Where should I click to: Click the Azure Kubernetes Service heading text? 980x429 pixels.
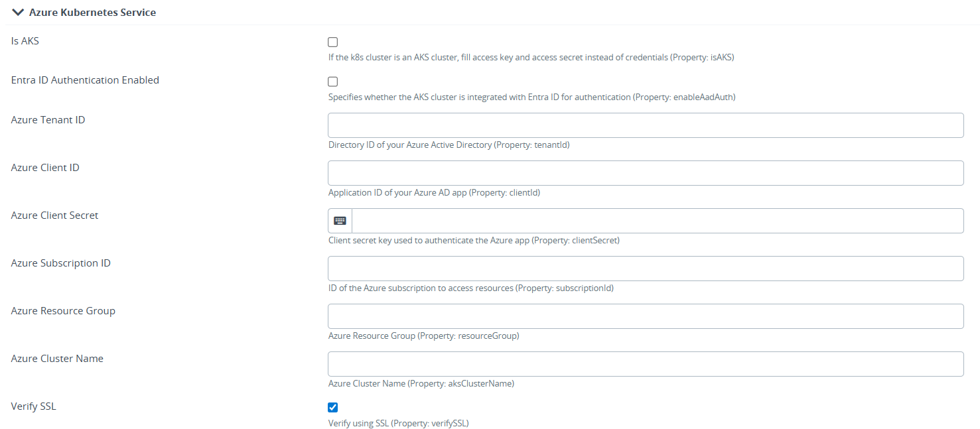pyautogui.click(x=92, y=13)
